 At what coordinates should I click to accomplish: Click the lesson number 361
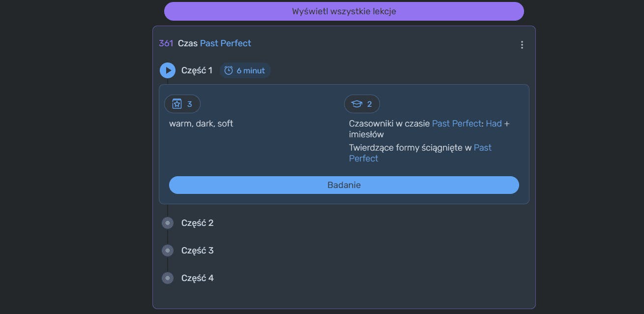click(166, 43)
